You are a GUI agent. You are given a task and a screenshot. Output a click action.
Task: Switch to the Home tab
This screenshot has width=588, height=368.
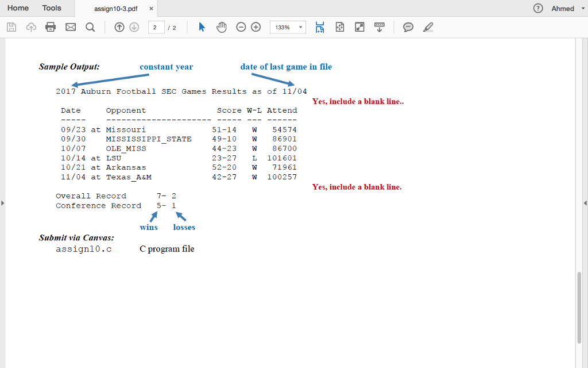click(x=18, y=8)
